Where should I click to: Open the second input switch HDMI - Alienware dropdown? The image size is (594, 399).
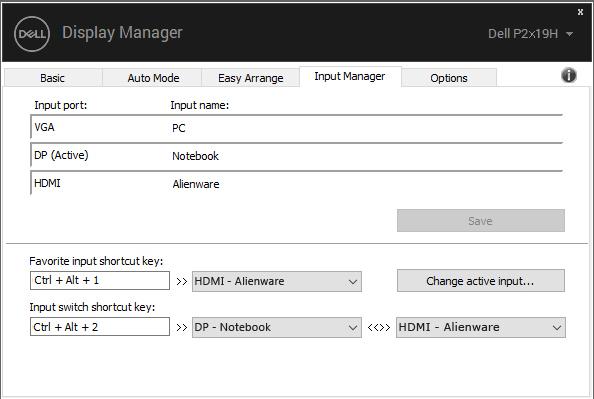tap(481, 327)
